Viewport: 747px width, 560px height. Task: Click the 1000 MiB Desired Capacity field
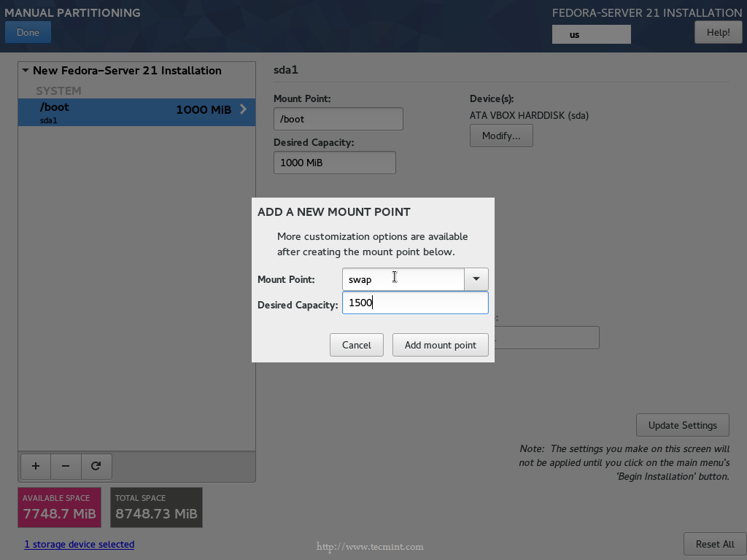tap(334, 163)
